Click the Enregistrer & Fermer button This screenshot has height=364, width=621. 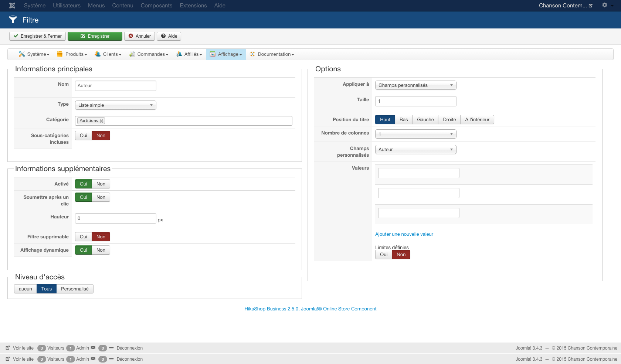38,36
